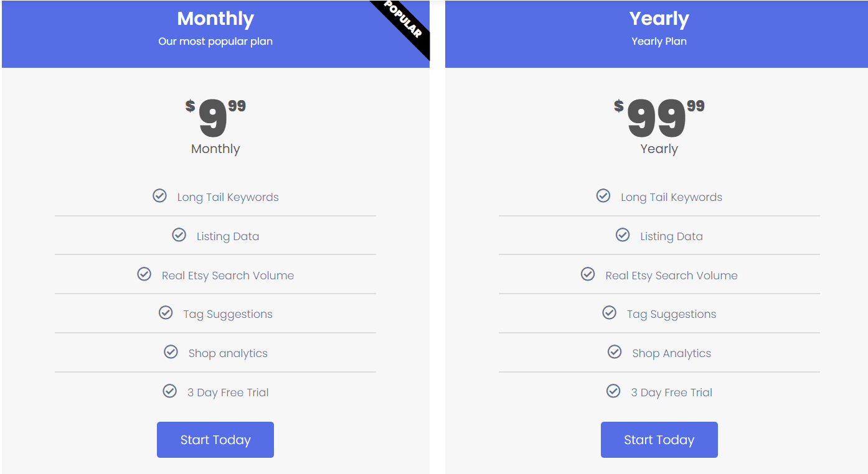Viewport: 868px width, 474px height.
Task: Click checkmark icon beside Yearly Listing Data
Action: (x=623, y=235)
